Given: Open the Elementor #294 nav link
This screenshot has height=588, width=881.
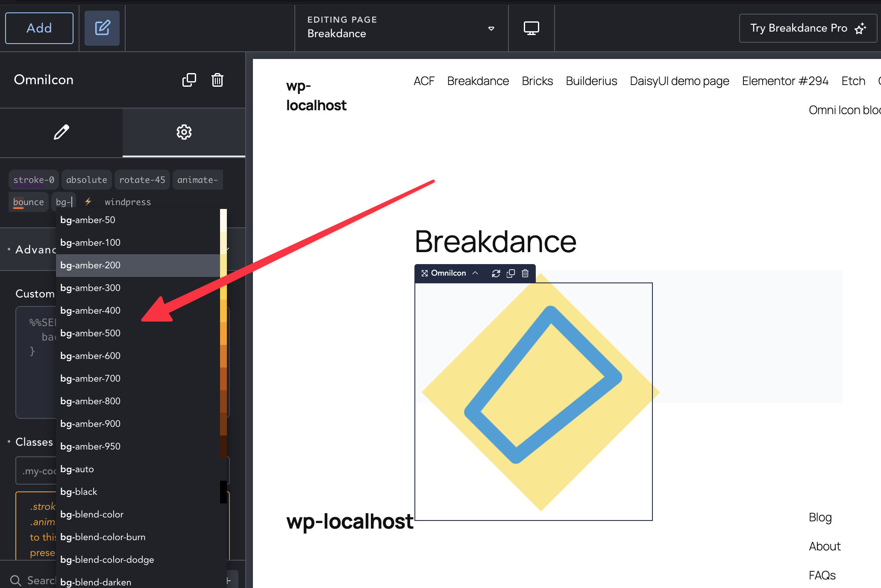Looking at the screenshot, I should 785,81.
